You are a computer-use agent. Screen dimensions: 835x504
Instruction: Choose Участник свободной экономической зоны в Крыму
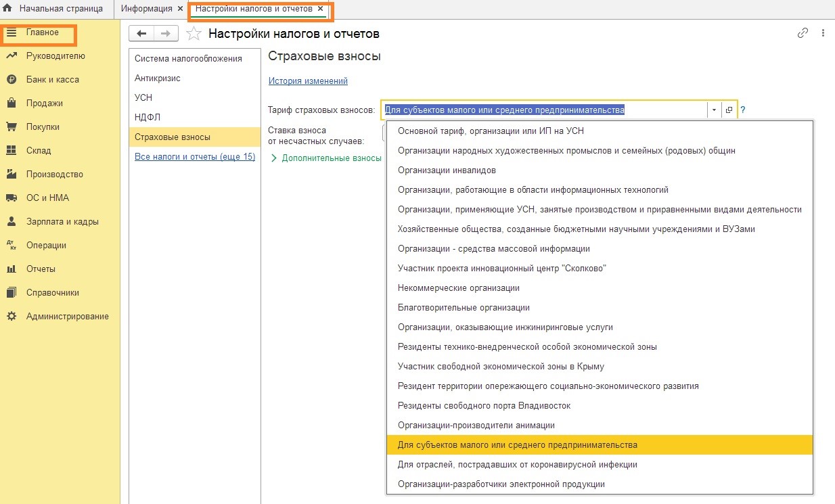pyautogui.click(x=600, y=367)
